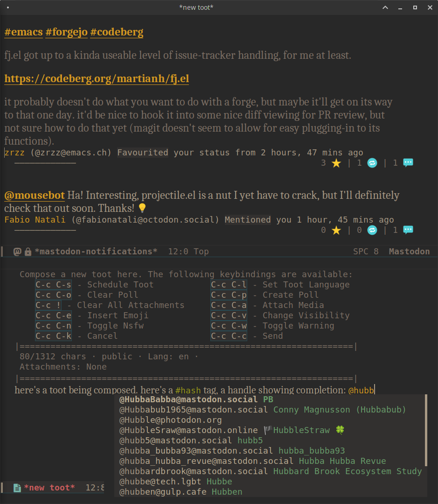Open the codeberg.org/martianh/fj.el link

click(x=97, y=79)
